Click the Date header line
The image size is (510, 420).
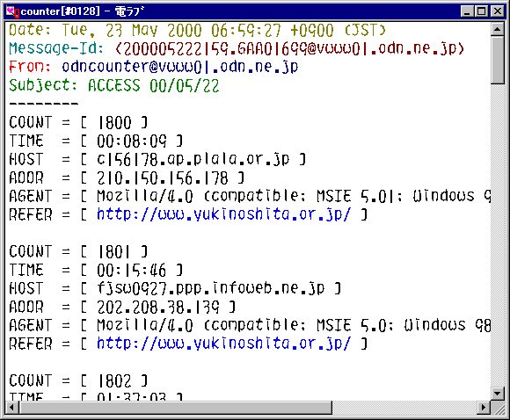(197, 31)
